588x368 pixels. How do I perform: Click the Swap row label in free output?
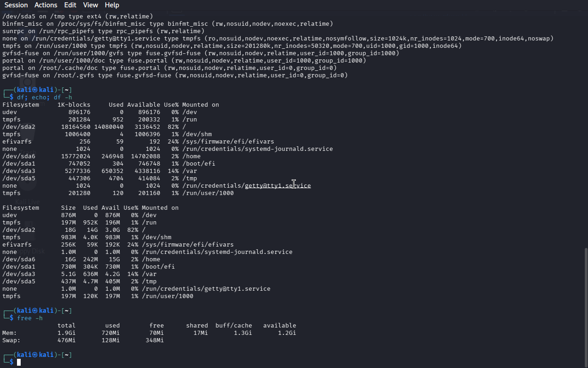(11, 340)
